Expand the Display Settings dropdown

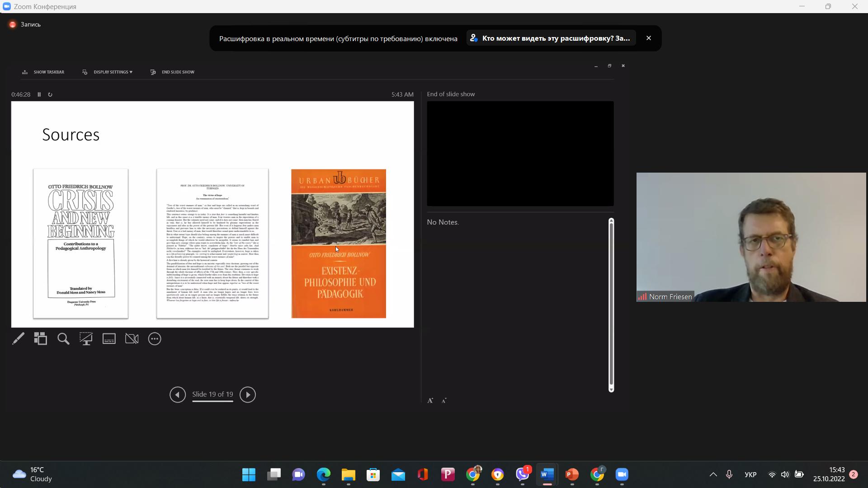tap(108, 72)
